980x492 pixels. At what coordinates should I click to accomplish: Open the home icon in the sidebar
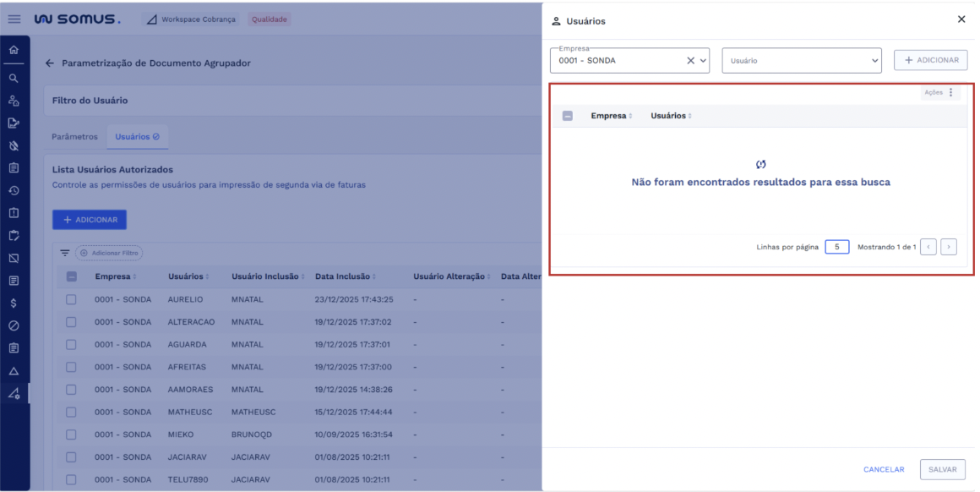click(14, 50)
